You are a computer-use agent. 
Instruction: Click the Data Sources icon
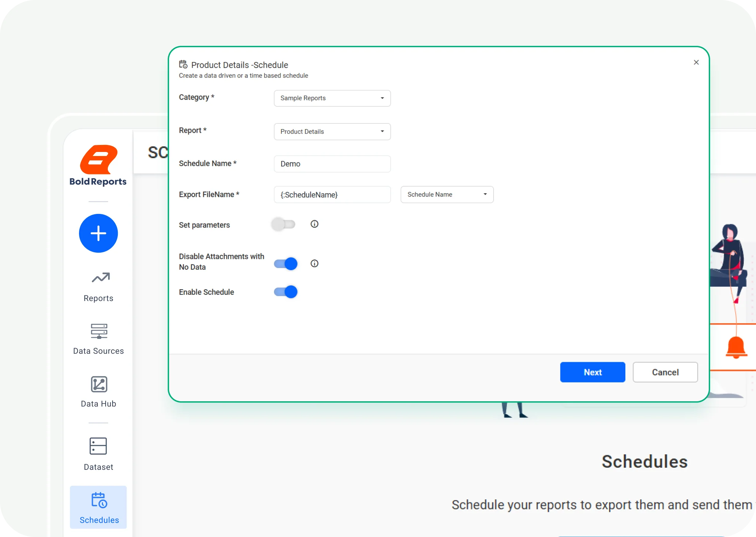point(99,332)
